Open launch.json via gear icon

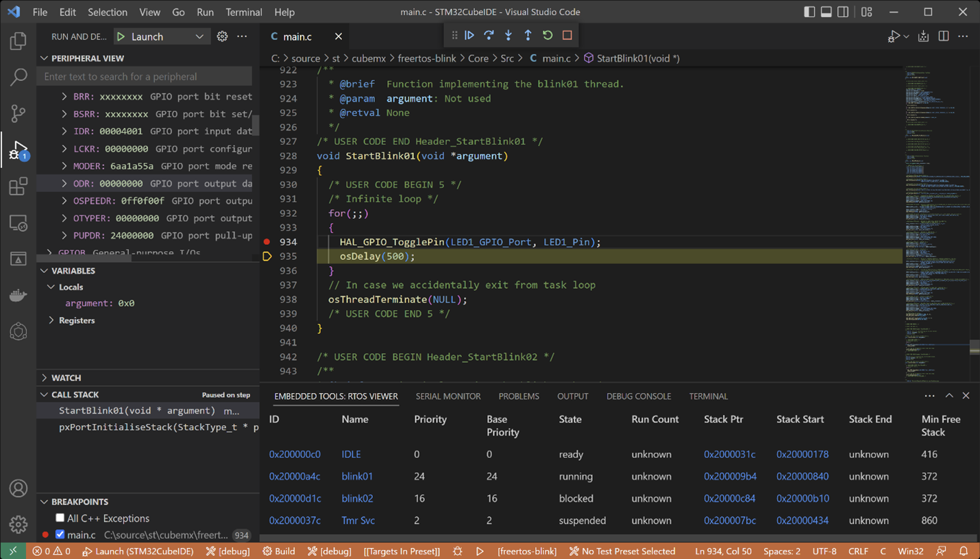[222, 36]
